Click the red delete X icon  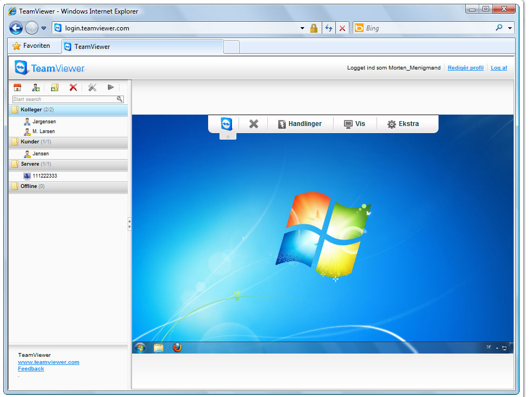pyautogui.click(x=73, y=87)
